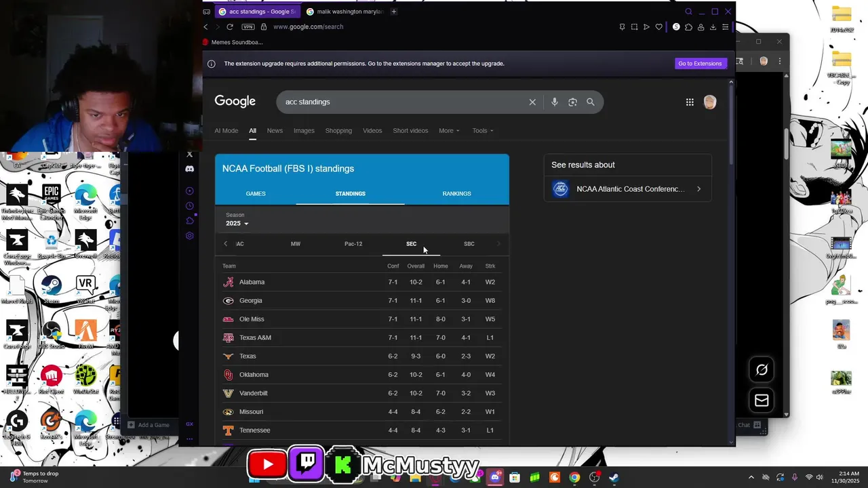Switch to the 'malik washington maryland' tab
Viewport: 868px width, 488px height.
pyautogui.click(x=344, y=12)
